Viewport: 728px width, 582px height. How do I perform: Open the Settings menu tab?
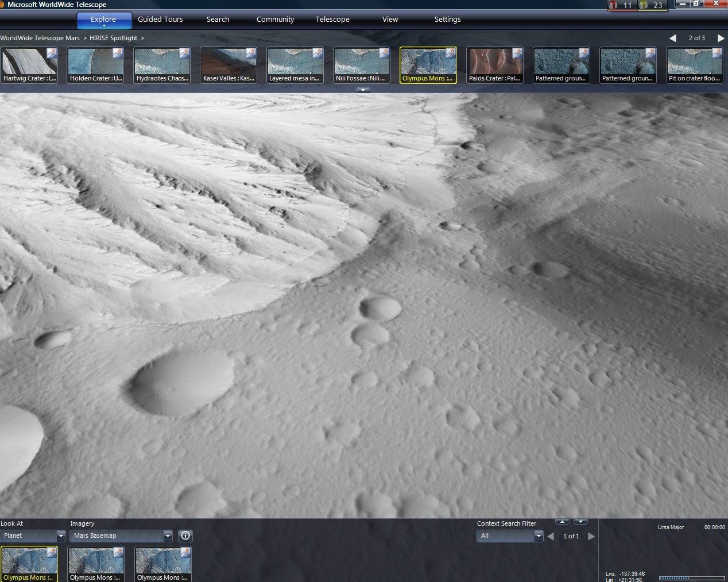(447, 20)
